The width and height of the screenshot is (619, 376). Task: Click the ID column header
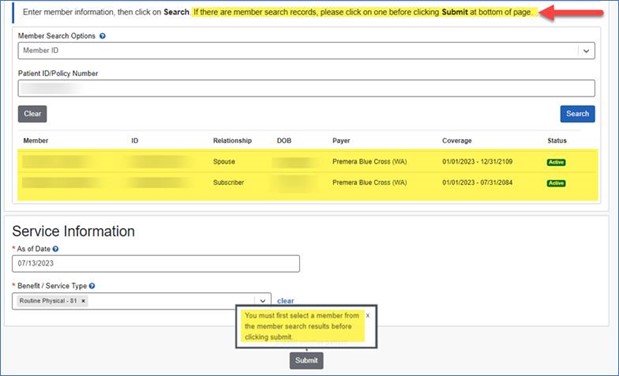135,141
